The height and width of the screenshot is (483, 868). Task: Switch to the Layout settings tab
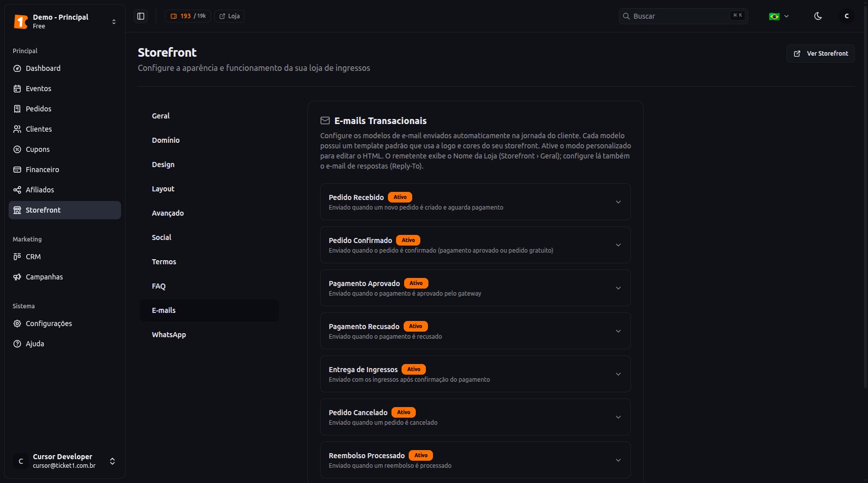point(209,189)
